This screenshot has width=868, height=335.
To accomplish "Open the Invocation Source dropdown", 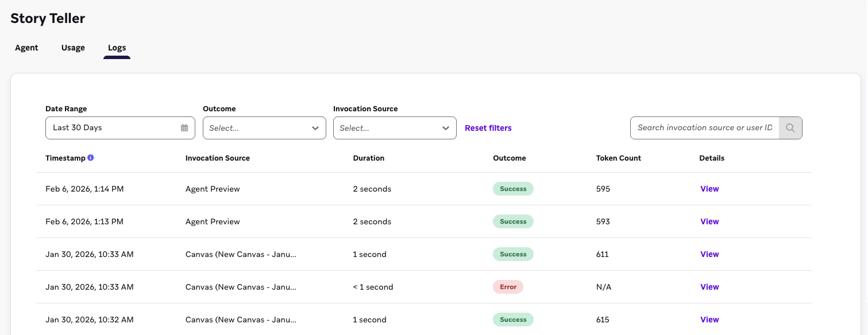I will [394, 128].
